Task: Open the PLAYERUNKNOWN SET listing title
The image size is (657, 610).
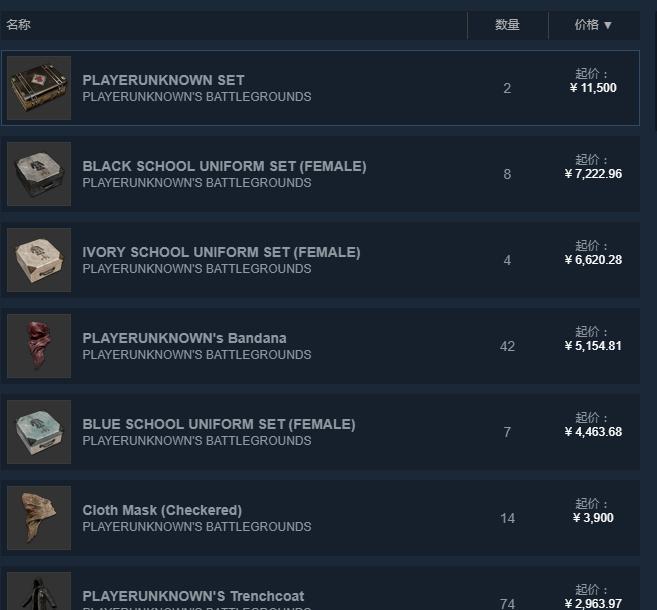Action: click(163, 80)
